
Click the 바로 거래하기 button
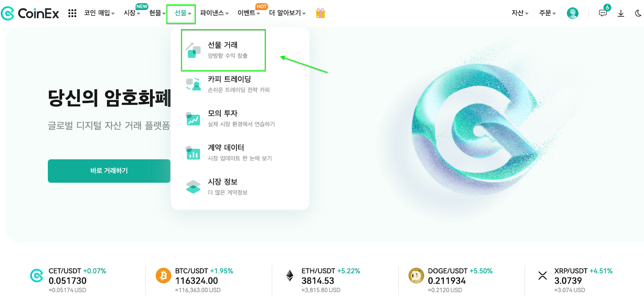coord(109,171)
